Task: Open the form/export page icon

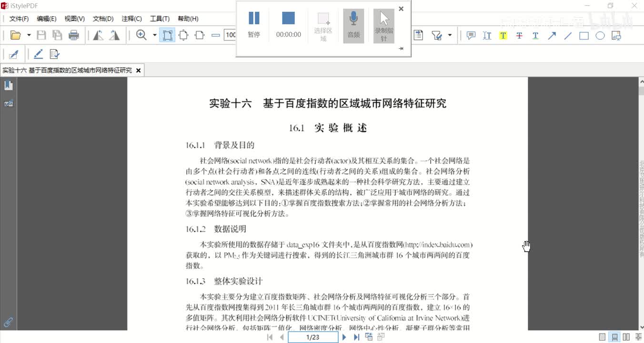Action: (x=418, y=35)
